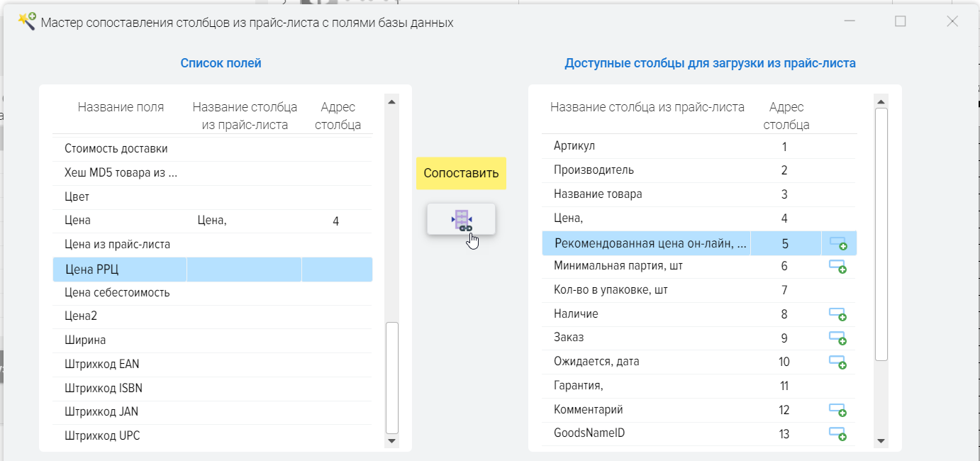
Task: Click add icon for Минимальная партия row
Action: point(837,267)
